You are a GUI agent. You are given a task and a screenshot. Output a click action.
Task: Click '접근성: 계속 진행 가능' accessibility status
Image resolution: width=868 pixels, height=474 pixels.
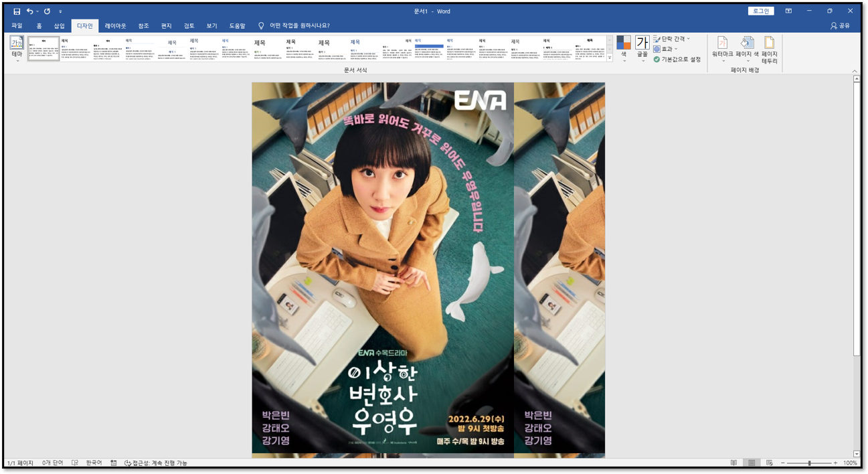pos(156,463)
